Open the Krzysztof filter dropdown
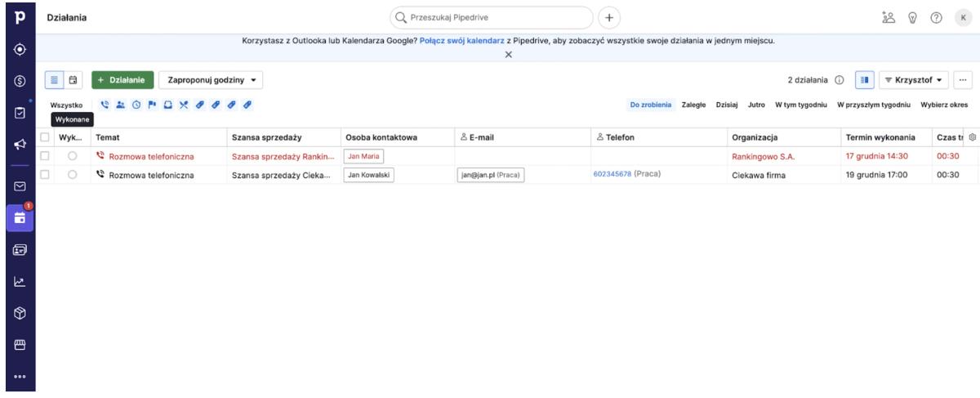The image size is (980, 398). (x=915, y=80)
